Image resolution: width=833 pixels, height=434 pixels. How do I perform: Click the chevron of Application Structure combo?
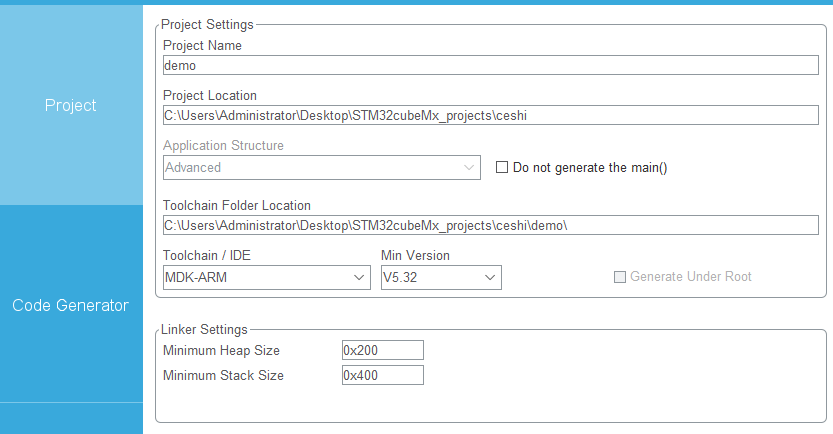click(x=469, y=167)
